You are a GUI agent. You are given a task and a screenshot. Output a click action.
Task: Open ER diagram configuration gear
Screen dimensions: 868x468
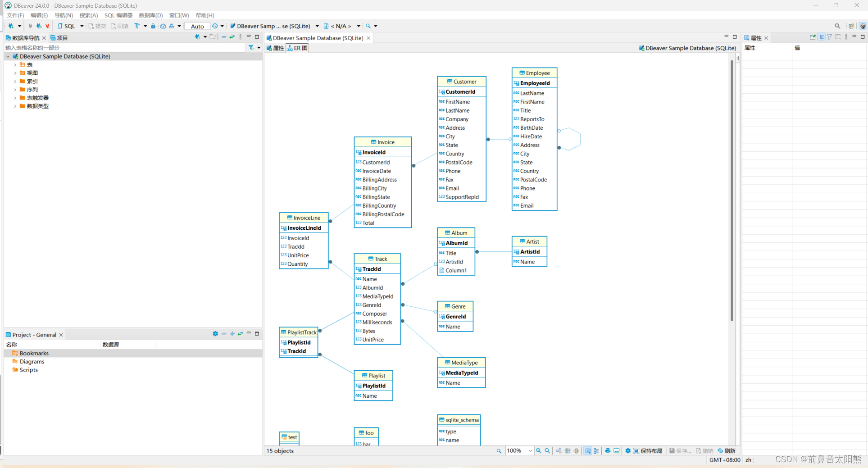[x=628, y=451]
